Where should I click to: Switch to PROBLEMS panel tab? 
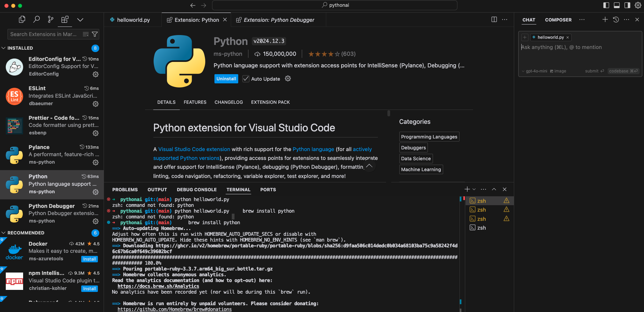tap(125, 190)
